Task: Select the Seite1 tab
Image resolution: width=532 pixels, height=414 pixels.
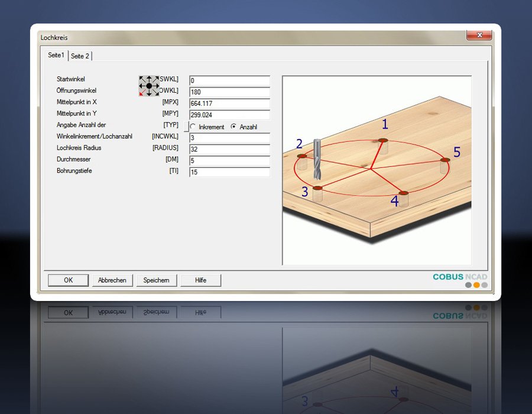Action: (x=56, y=55)
